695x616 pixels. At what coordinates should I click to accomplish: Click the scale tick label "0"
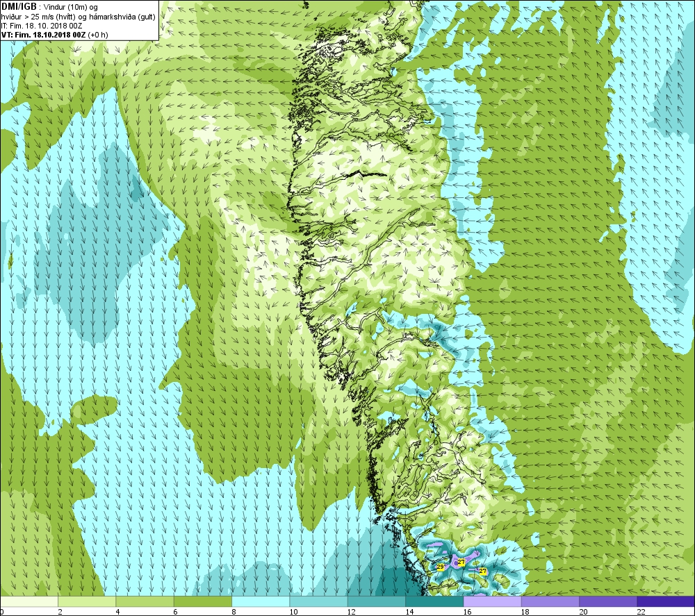[2, 612]
